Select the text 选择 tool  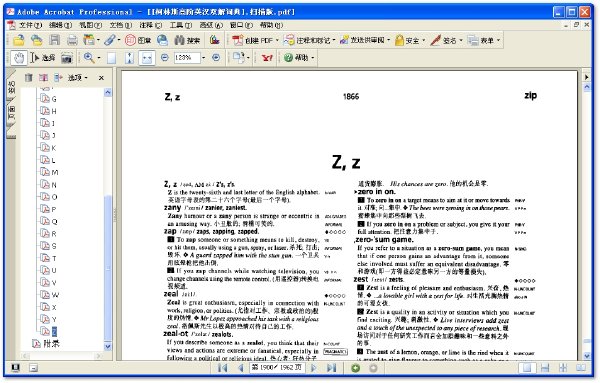(x=43, y=58)
